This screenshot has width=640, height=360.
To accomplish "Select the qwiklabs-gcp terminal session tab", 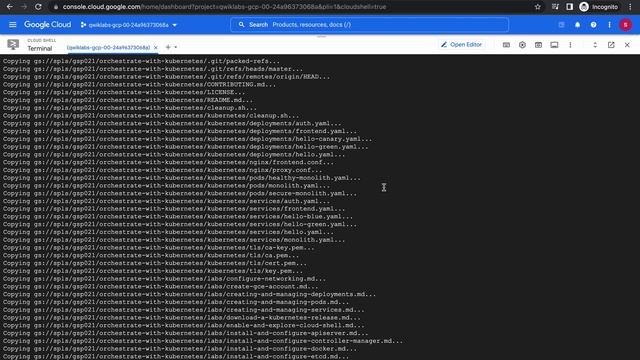I will [x=108, y=48].
